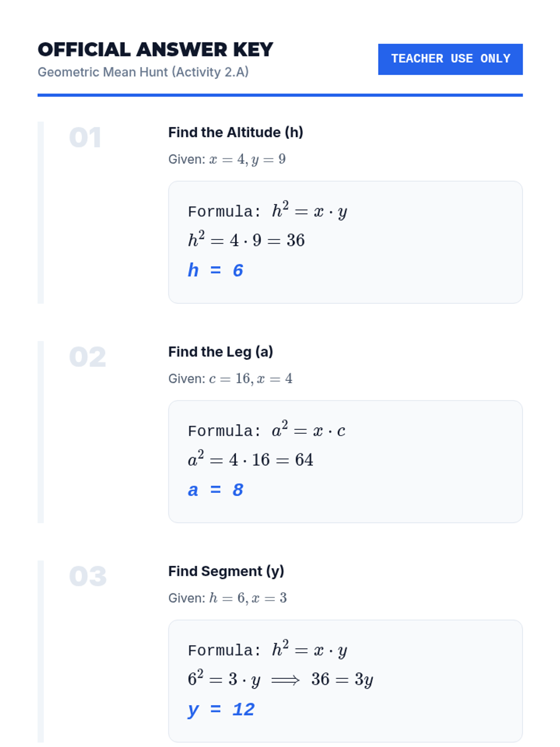The width and height of the screenshot is (560, 747).
Task: Select the "Geometric Mean Hunt (Activity 2.A)" subtitle
Action: tap(143, 72)
